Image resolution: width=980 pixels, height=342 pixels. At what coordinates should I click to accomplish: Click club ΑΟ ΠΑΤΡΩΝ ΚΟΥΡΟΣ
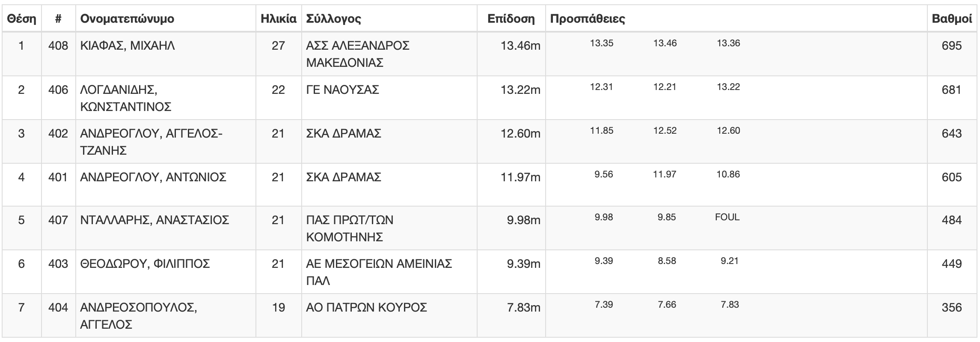point(366,307)
